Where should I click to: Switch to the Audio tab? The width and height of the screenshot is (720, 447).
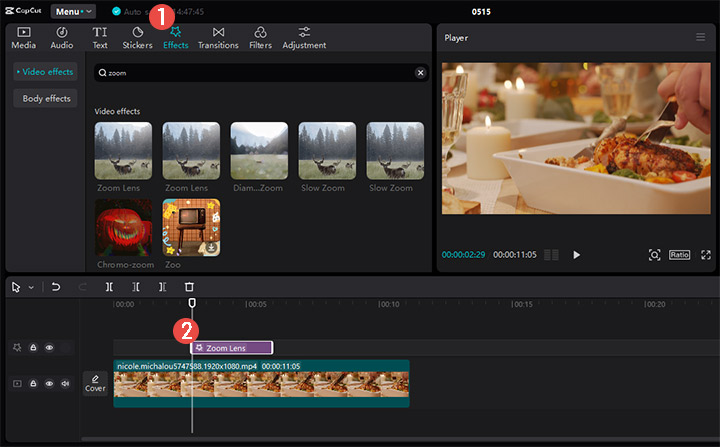point(62,38)
